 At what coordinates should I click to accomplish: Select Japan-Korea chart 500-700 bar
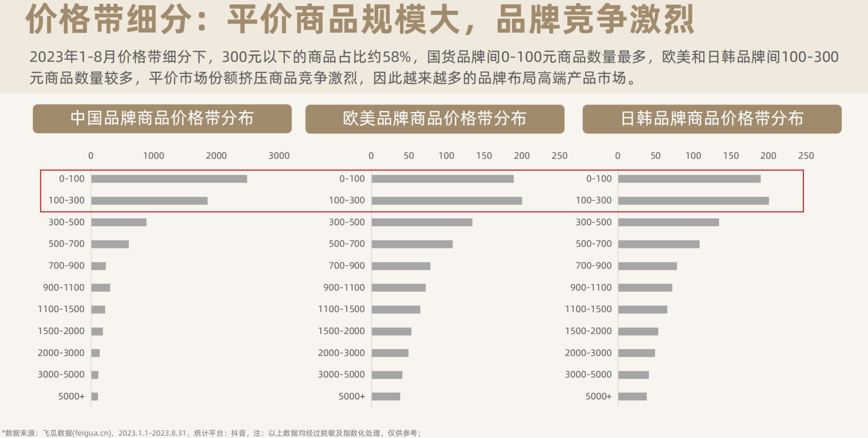(659, 244)
